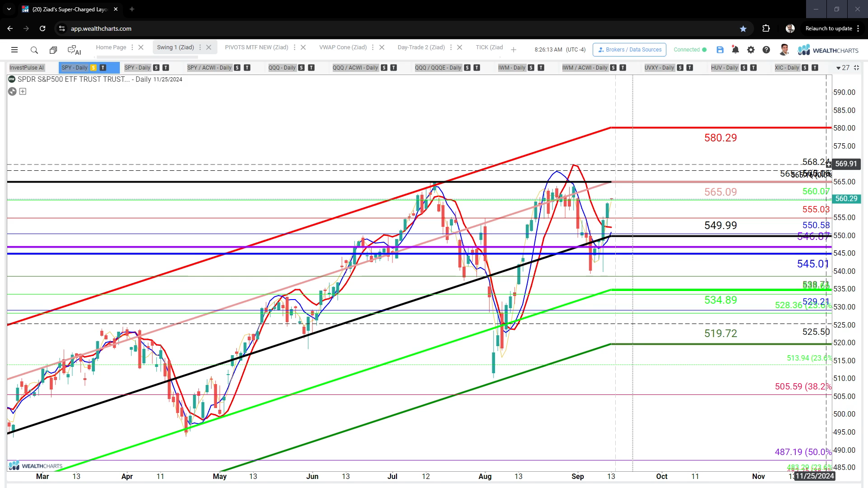Close the VWAP Cone (Ziad) tab
Image resolution: width=868 pixels, height=488 pixels.
point(382,47)
